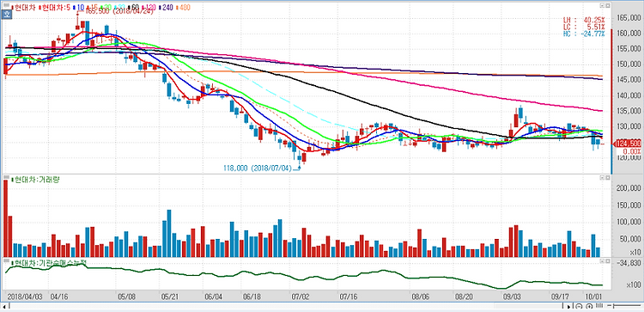This screenshot has width=644, height=312.
Task: Select the 10-day moving average legend
Action: 79,8
